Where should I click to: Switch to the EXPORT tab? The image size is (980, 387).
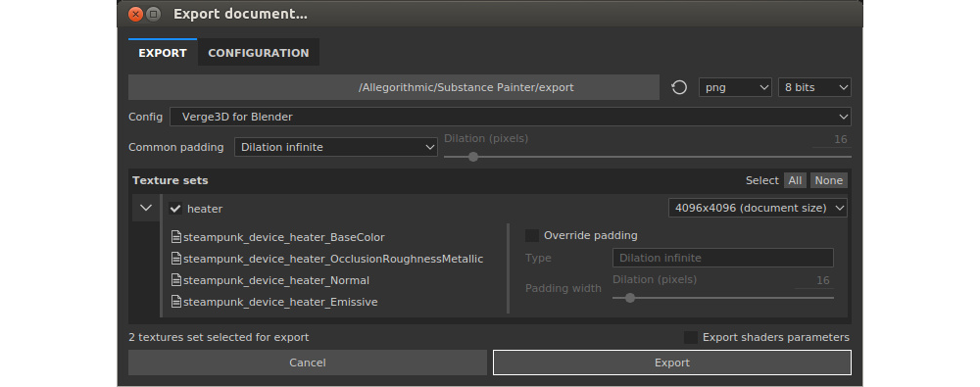[163, 53]
